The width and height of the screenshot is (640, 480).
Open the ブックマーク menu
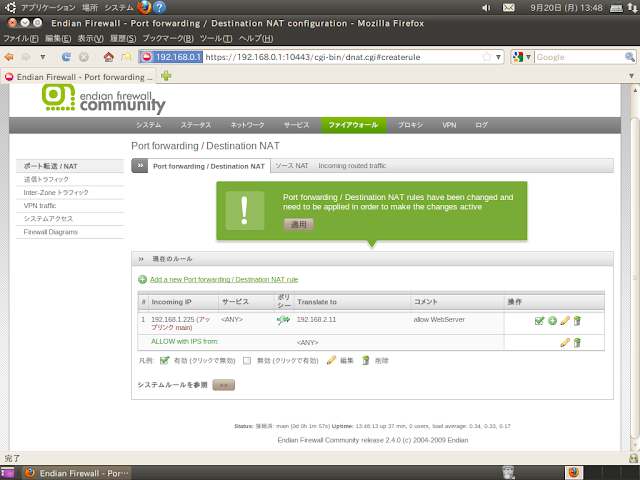click(168, 38)
